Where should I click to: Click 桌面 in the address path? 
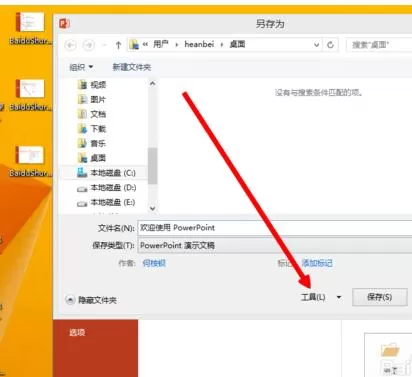(237, 44)
